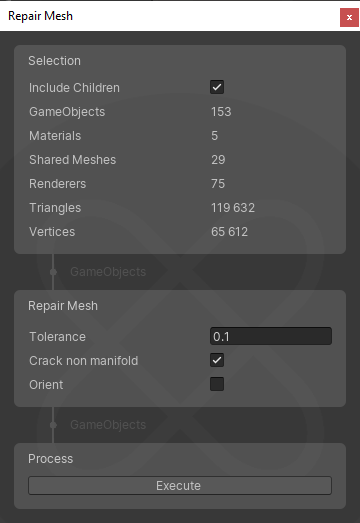Click the GameObjects connector node above Process
Screen dimensions: 360x523
tap(53, 425)
